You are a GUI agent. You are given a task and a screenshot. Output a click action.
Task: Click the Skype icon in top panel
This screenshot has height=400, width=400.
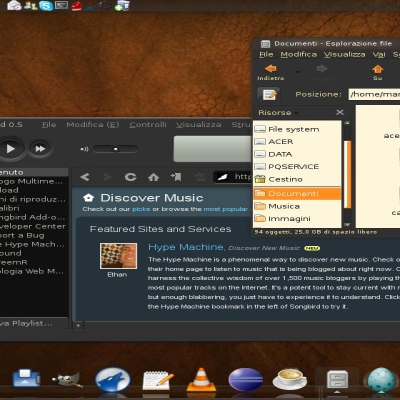coord(46,6)
